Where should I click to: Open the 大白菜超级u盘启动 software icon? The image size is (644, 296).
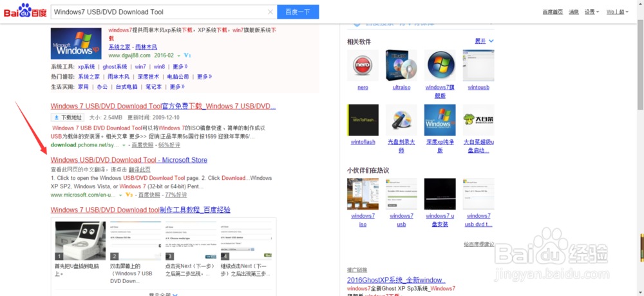click(478, 120)
